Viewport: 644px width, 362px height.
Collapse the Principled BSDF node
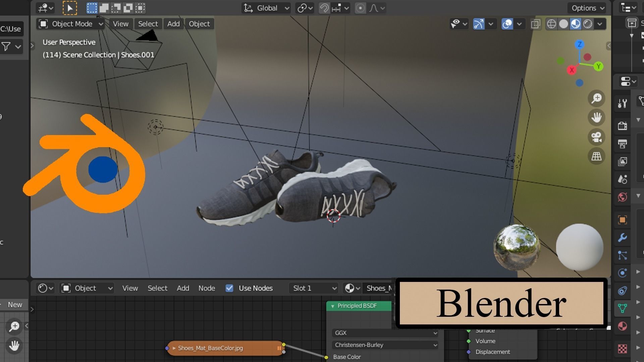(x=333, y=306)
